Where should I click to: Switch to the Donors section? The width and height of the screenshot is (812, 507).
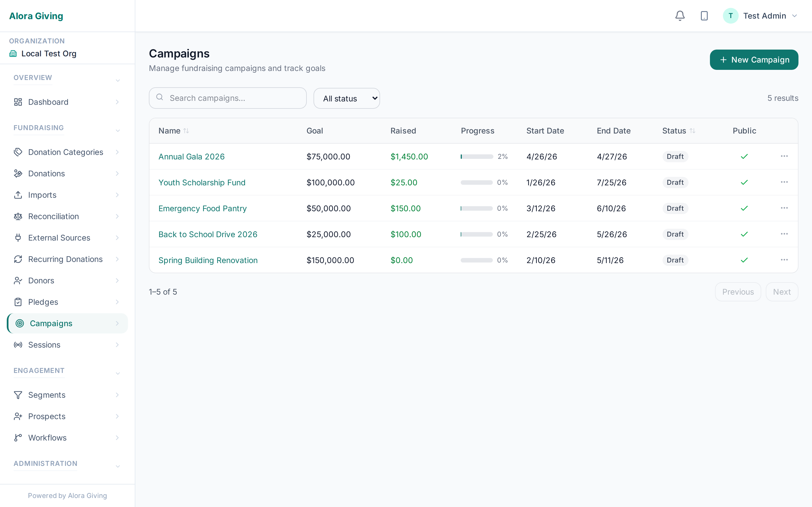[x=41, y=280]
